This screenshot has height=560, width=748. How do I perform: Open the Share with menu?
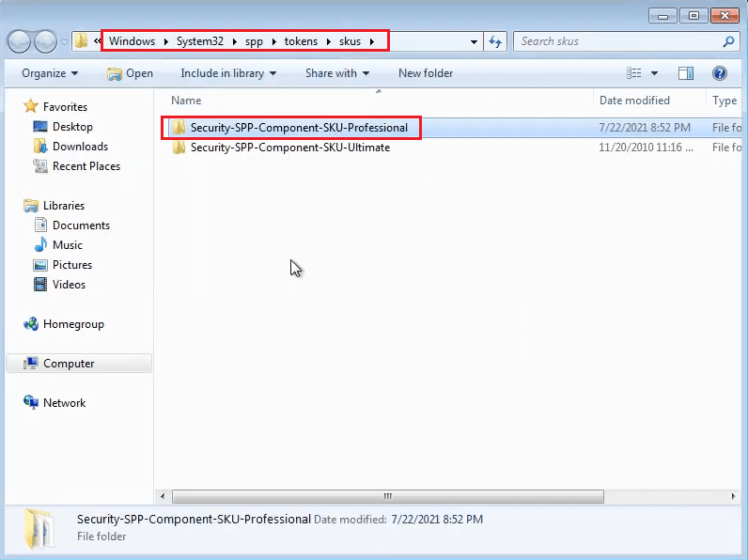(x=337, y=73)
